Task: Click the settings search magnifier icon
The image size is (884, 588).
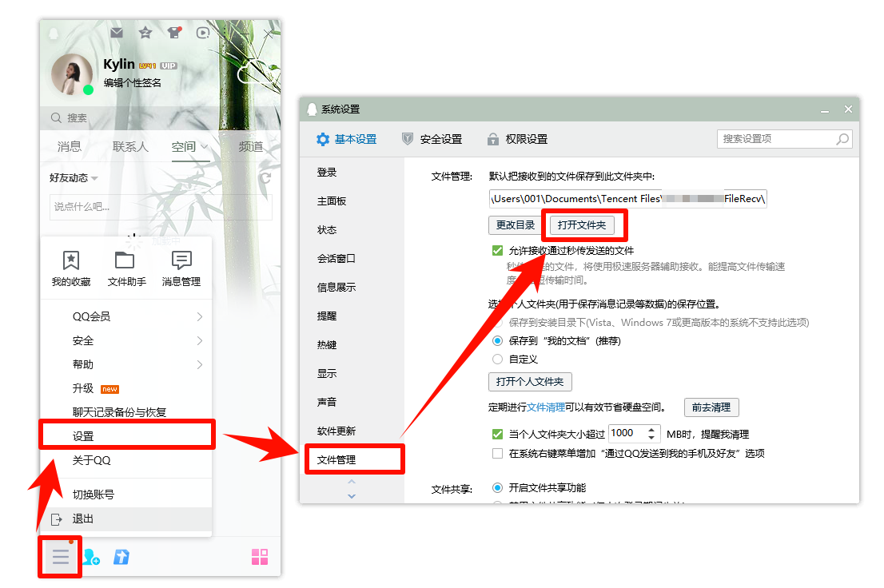Action: (842, 139)
